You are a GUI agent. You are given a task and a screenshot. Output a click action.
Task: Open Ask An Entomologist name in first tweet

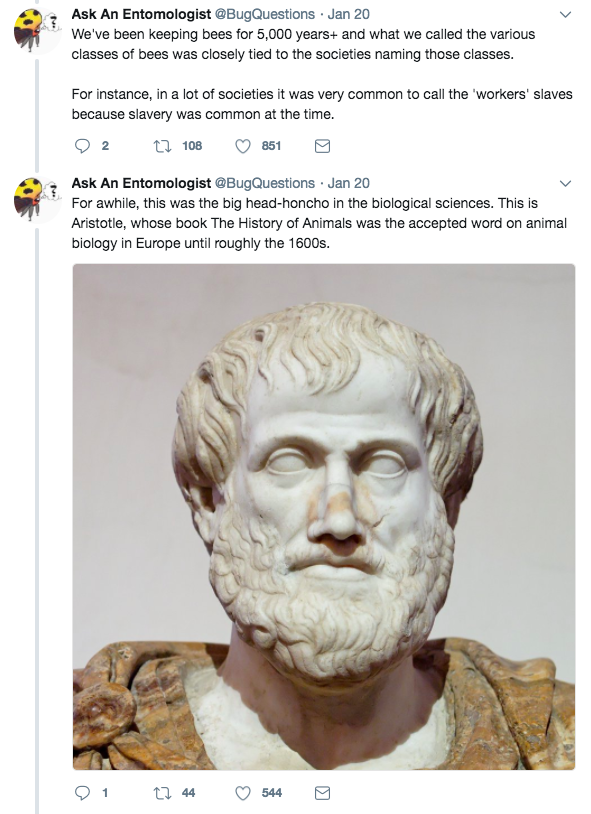point(141,14)
